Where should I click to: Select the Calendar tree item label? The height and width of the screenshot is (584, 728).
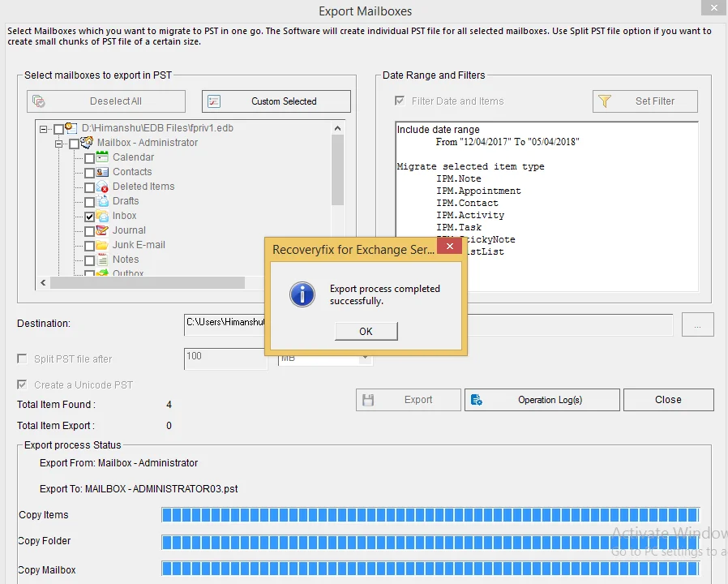133,157
